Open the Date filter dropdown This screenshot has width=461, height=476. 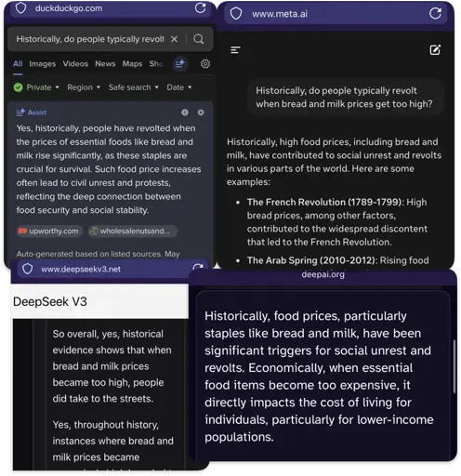(179, 87)
